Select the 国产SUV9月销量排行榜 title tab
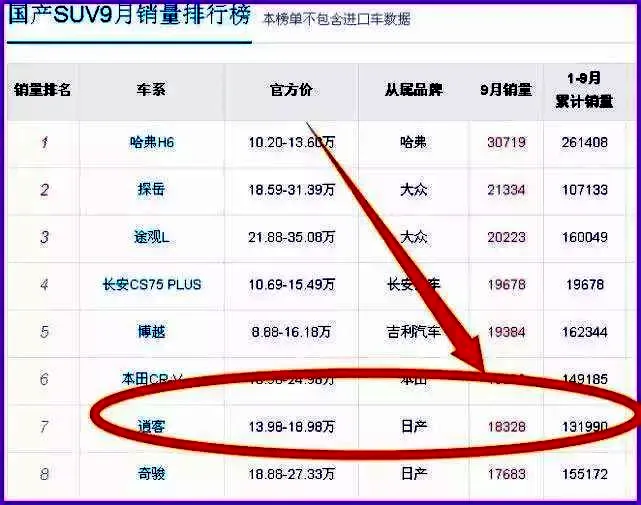 pyautogui.click(x=129, y=16)
